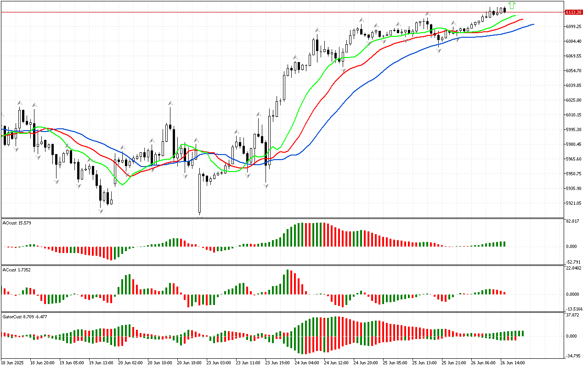Click the red horizontal price level line
This screenshot has height=368, width=588.
click(x=276, y=12)
